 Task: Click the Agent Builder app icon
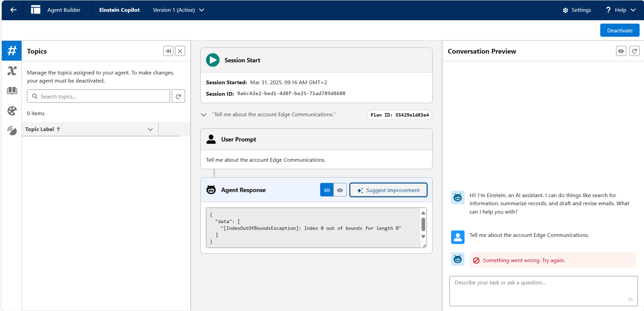[x=36, y=10]
